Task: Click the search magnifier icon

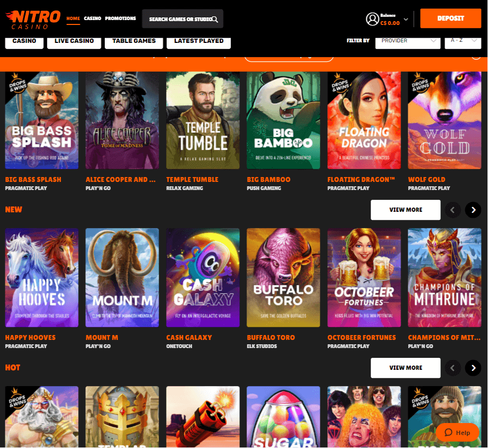Action: [x=215, y=20]
